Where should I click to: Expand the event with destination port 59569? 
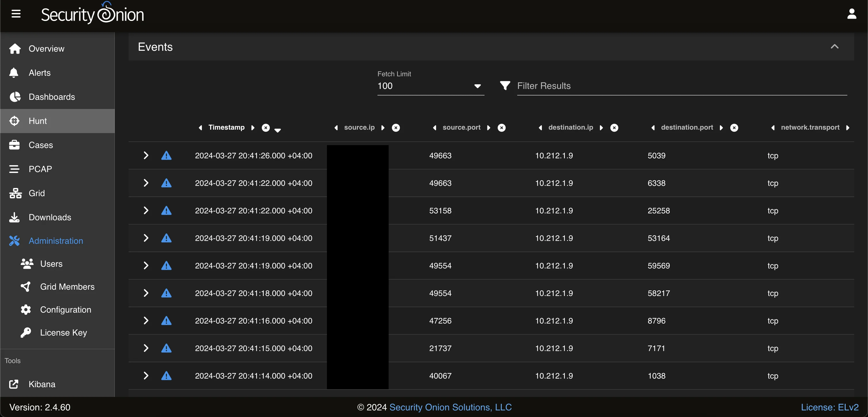tap(146, 266)
